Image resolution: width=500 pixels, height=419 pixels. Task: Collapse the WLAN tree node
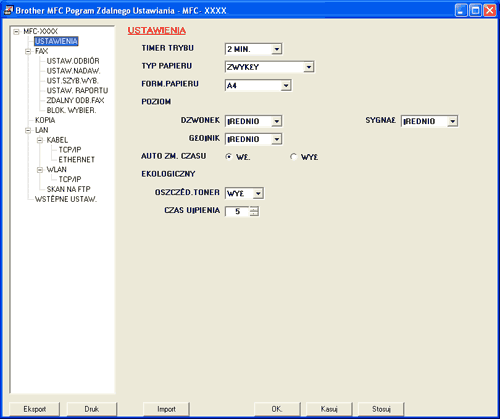point(40,170)
